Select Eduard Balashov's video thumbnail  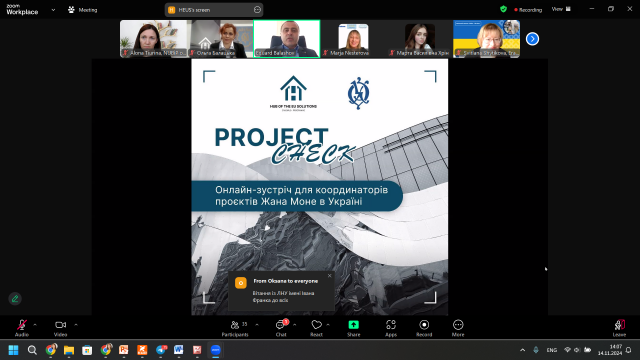[x=287, y=39]
